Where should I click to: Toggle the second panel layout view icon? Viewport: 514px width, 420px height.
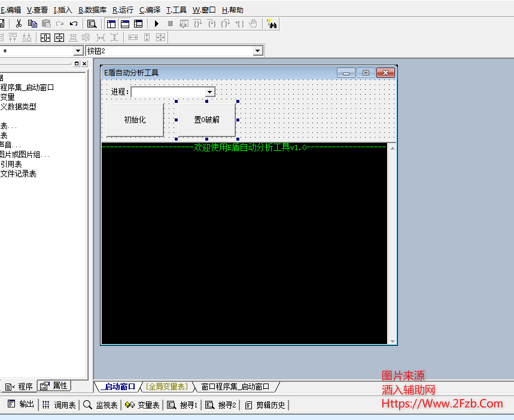tap(125, 24)
